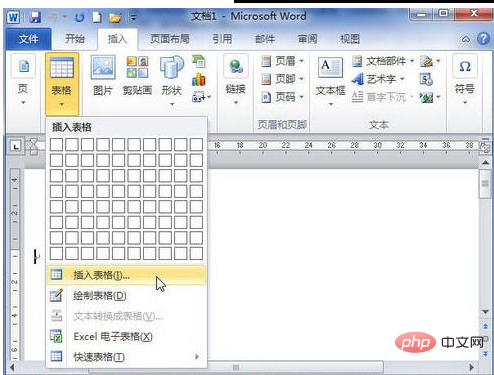The width and height of the screenshot is (494, 375).
Task: Open the Customize Quick Access Toolbar dropdown
Action: click(134, 17)
